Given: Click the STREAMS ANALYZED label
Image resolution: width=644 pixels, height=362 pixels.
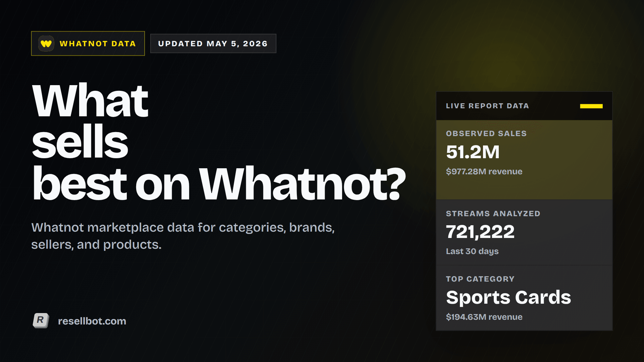Looking at the screenshot, I should (x=493, y=214).
